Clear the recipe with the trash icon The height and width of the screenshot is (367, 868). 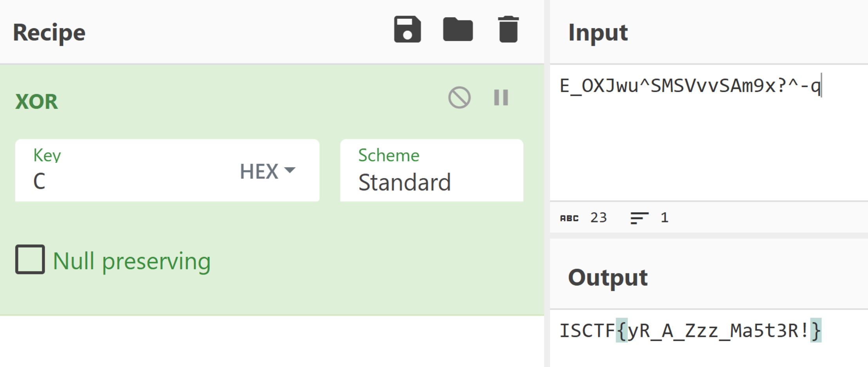[x=508, y=29]
